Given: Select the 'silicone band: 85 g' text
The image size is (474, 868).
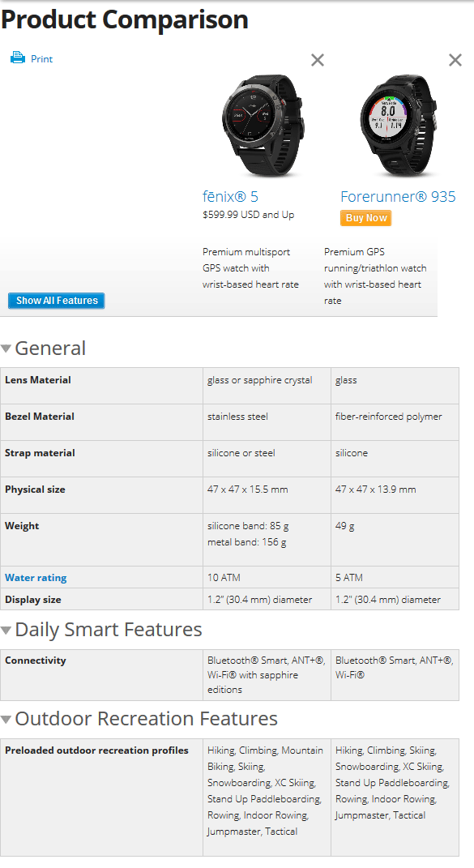Looking at the screenshot, I should point(248,526).
